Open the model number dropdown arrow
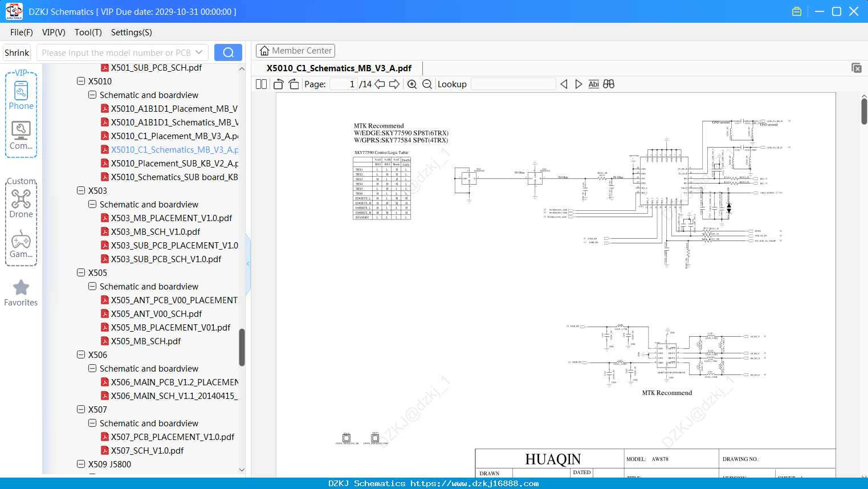The image size is (868, 489). click(199, 52)
